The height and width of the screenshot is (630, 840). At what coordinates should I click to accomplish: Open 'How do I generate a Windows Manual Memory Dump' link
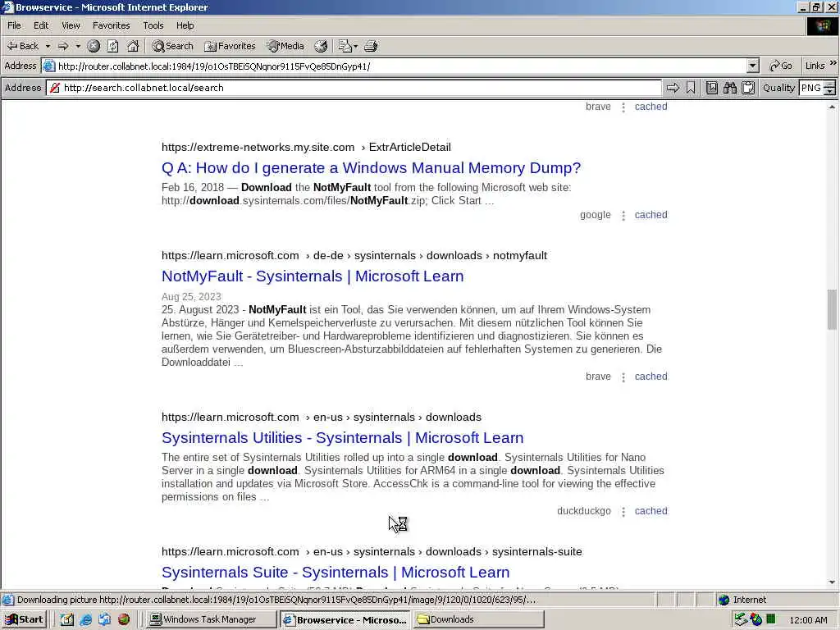coord(371,167)
